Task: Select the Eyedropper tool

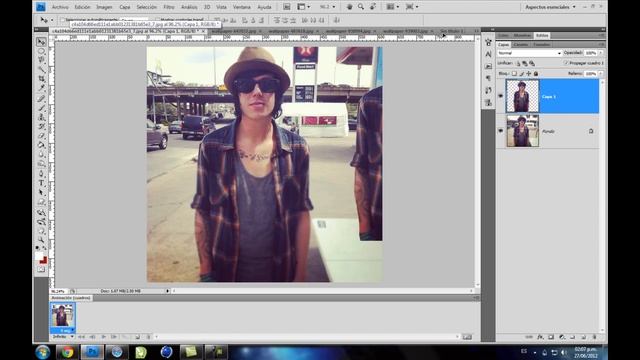Action: click(41, 88)
